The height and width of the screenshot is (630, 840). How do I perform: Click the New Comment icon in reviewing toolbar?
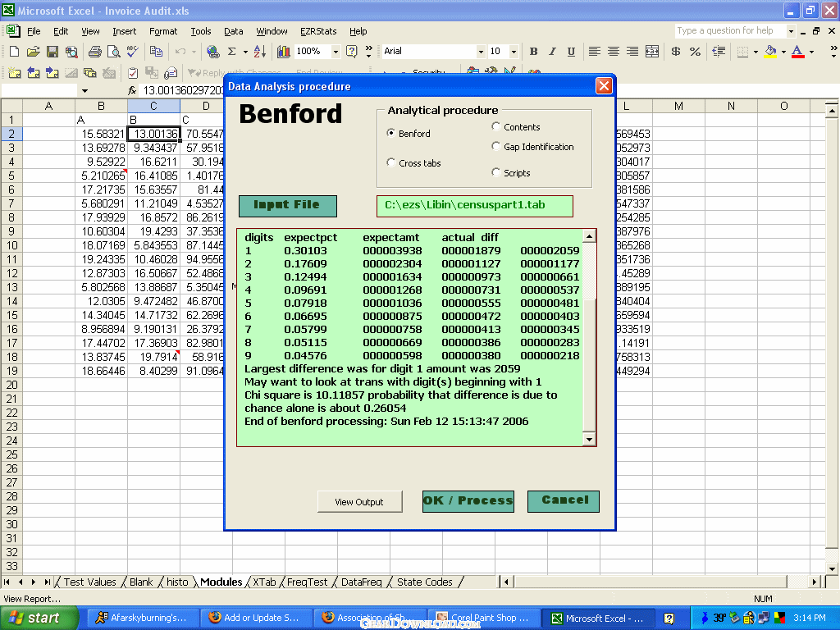tap(15, 72)
